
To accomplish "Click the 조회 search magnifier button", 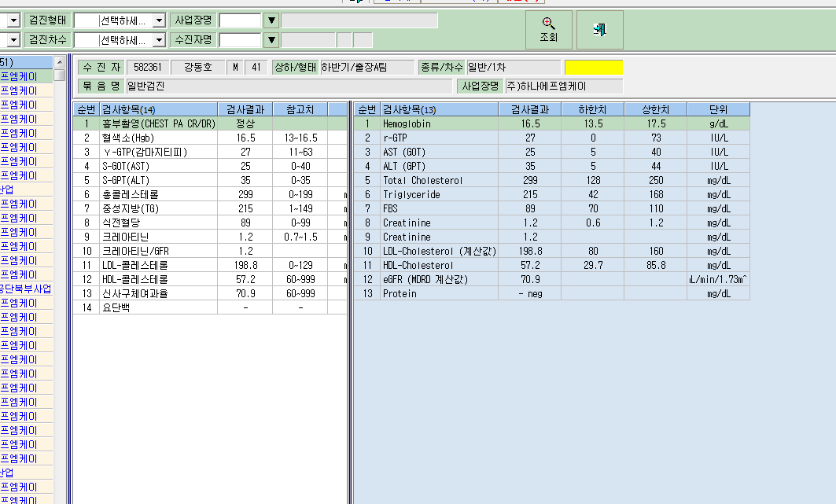I will [549, 30].
